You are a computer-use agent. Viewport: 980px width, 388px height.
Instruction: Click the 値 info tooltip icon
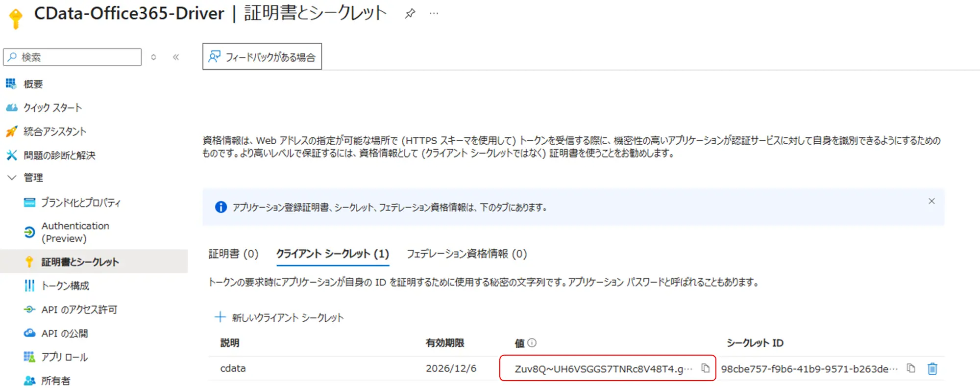tap(532, 343)
